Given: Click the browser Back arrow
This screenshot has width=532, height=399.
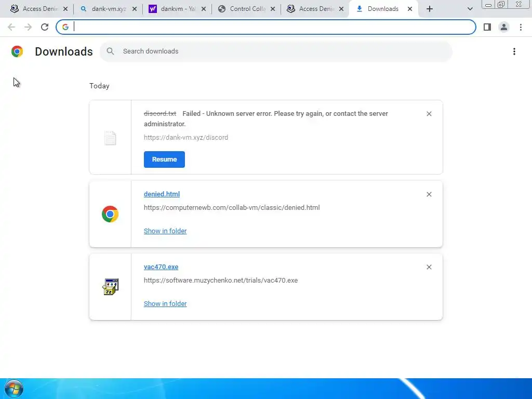Looking at the screenshot, I should click(x=11, y=27).
